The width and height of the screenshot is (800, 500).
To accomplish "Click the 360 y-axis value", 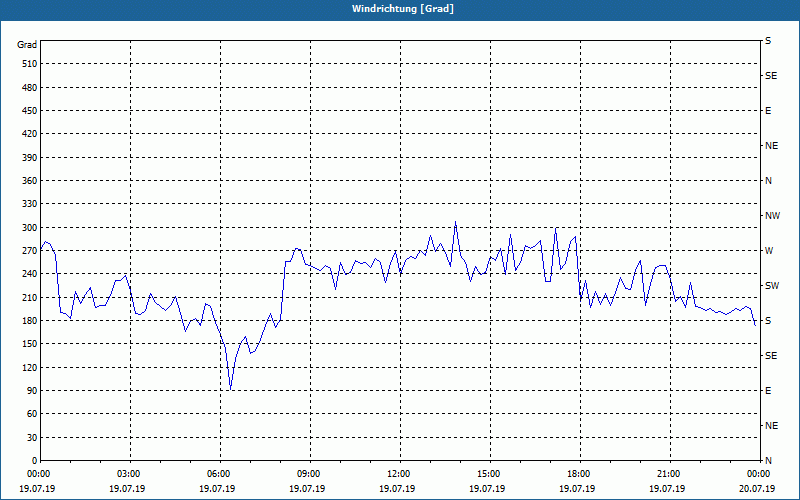I will 29,181.
